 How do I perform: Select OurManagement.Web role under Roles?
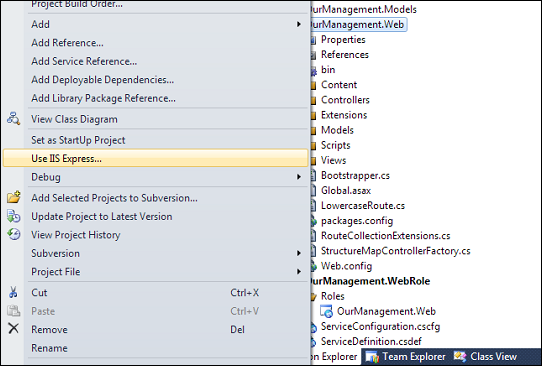[386, 311]
